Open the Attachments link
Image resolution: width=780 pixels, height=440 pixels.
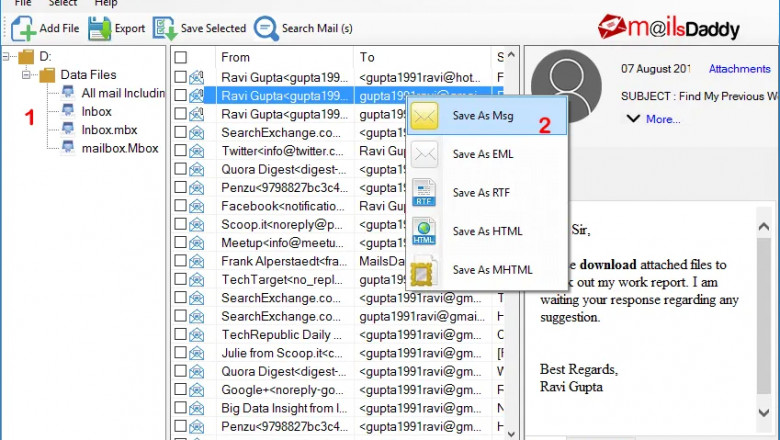pos(739,69)
